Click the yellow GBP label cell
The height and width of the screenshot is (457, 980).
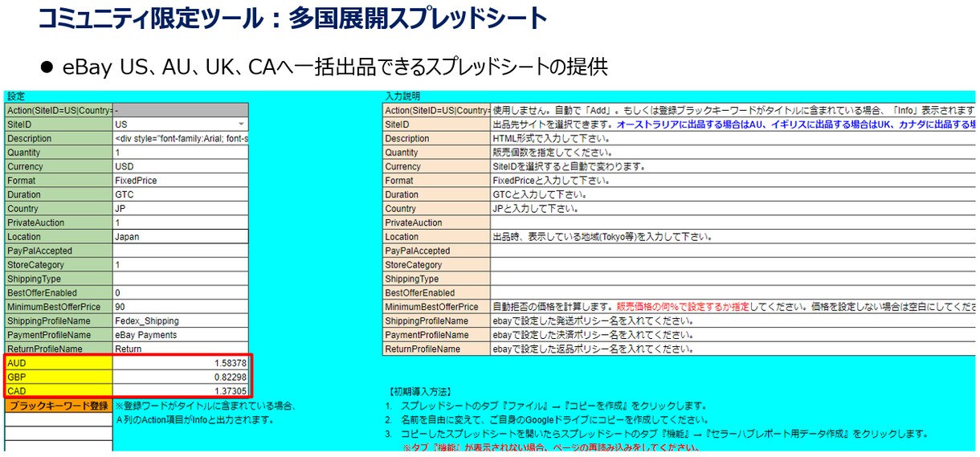(x=59, y=377)
